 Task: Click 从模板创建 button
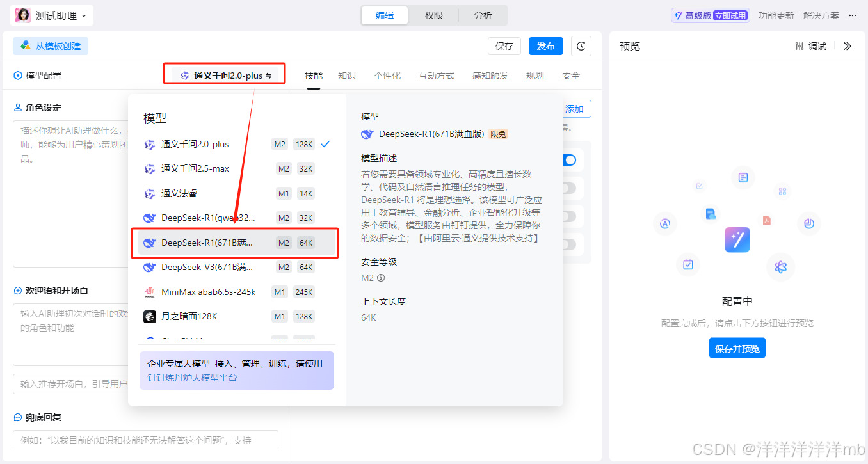(51, 46)
